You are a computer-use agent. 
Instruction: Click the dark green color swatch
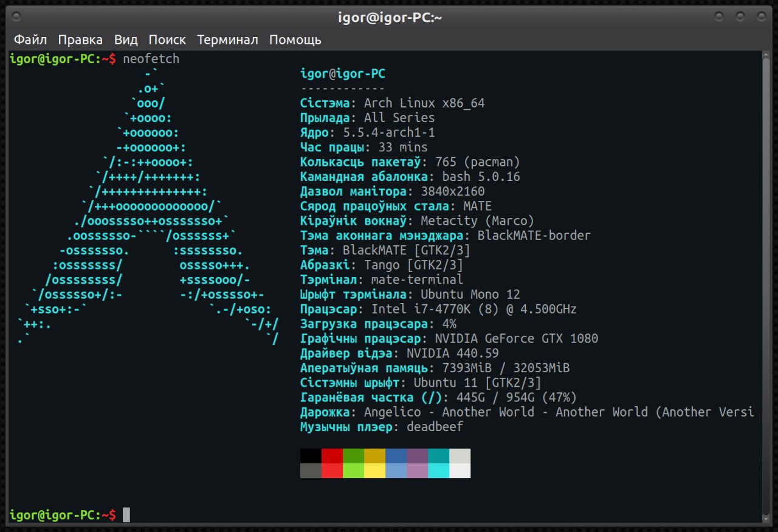tap(353, 456)
